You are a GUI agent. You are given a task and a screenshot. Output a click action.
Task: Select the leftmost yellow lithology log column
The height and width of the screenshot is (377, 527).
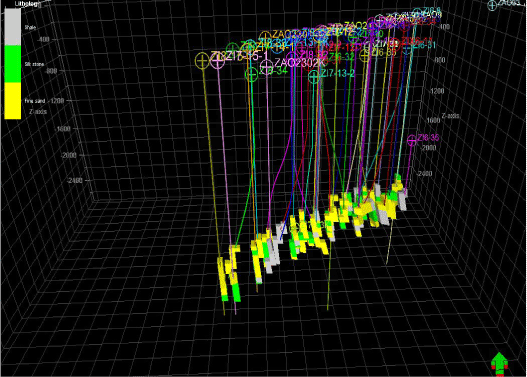point(222,279)
